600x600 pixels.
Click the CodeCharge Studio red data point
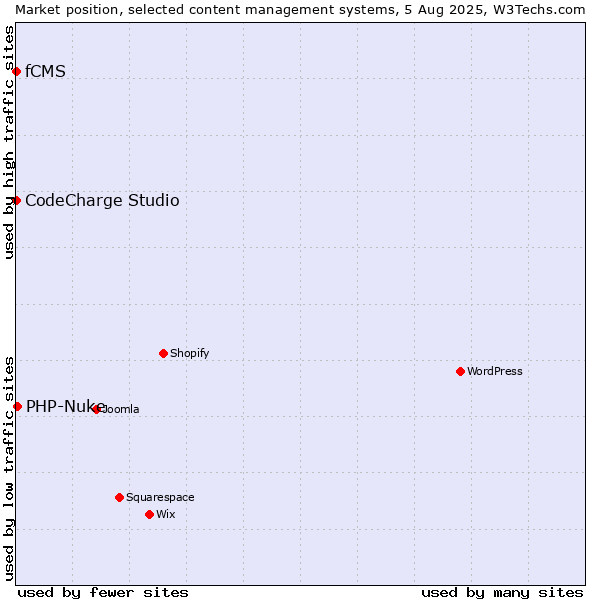16,201
